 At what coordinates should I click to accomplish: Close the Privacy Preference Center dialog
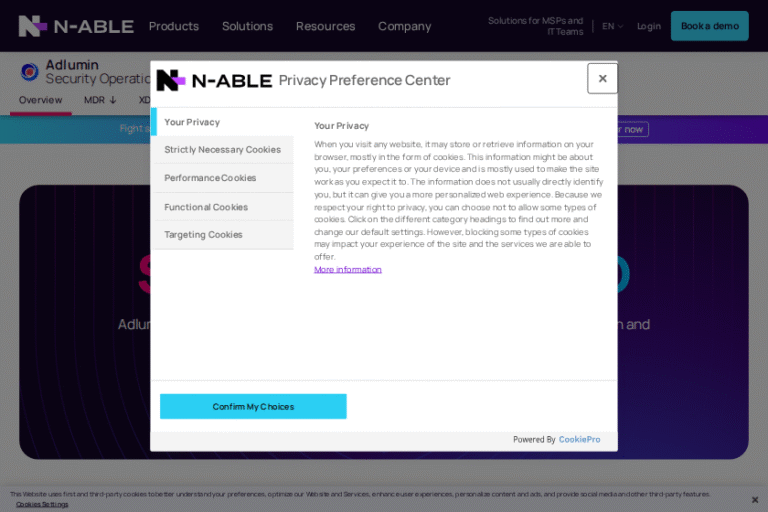click(602, 78)
